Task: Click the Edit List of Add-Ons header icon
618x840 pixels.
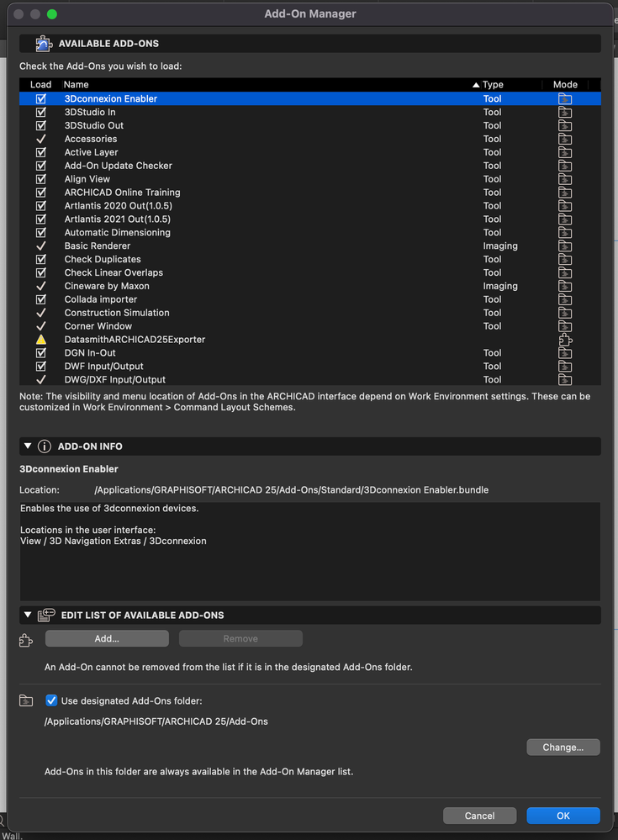Action: (x=46, y=615)
